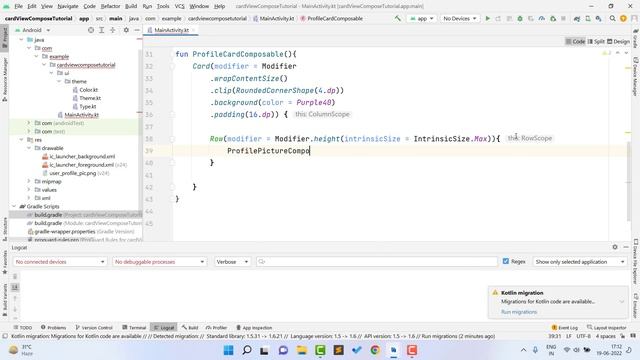The height and width of the screenshot is (360, 640).
Task: Hide the Project tool window
Action: (137, 30)
